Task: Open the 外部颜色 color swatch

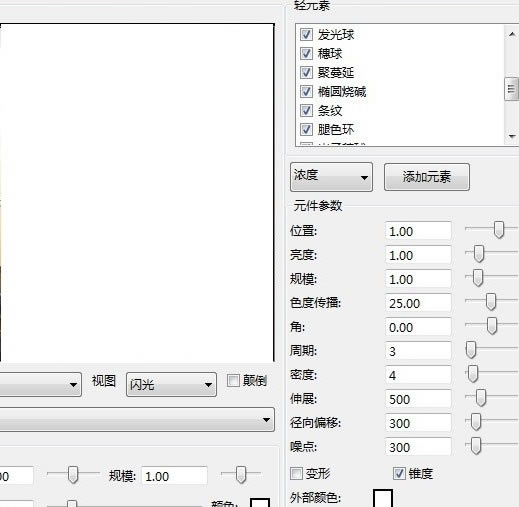Action: [x=383, y=498]
